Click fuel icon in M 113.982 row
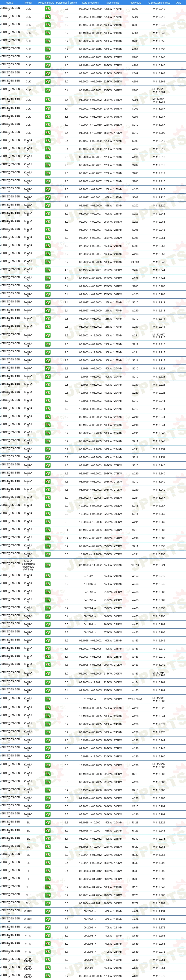186x980 pixels. tap(47, 624)
